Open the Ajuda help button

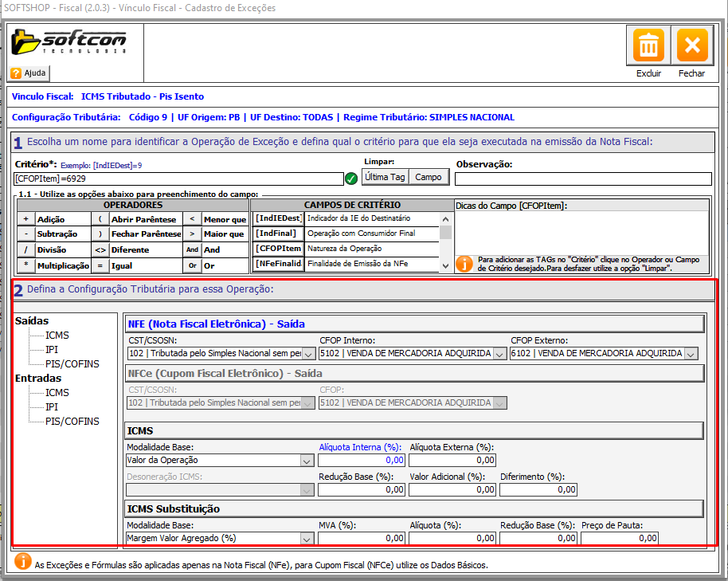pos(29,73)
